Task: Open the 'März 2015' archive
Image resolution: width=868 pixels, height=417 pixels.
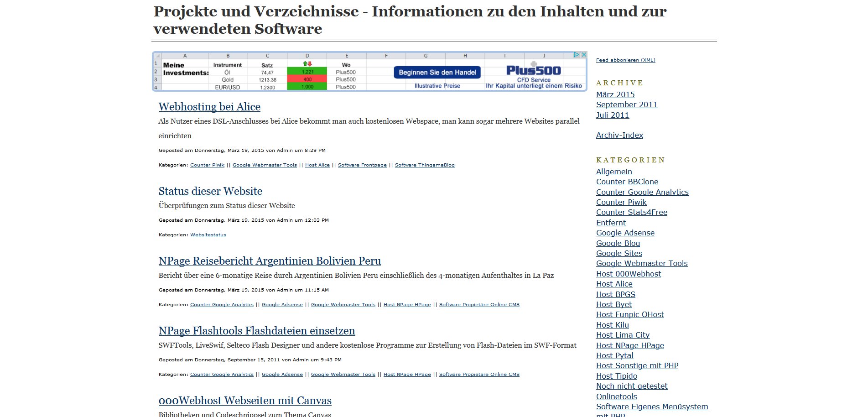Action: [x=615, y=94]
